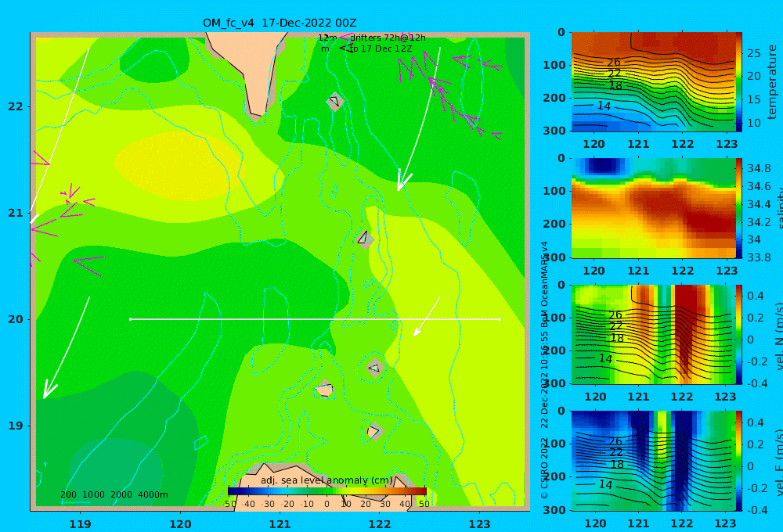Select the 'vel. N (m/s)' axis label

779,336
